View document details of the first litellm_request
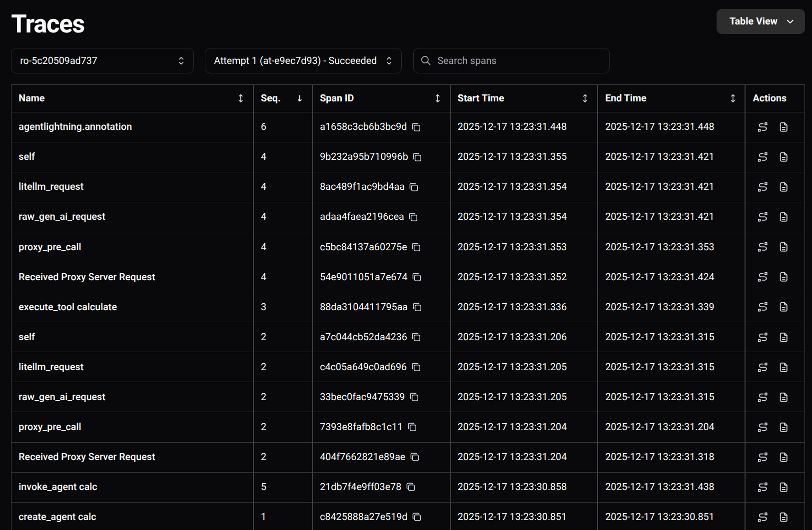Screen dimensions: 812x530 coord(784,187)
